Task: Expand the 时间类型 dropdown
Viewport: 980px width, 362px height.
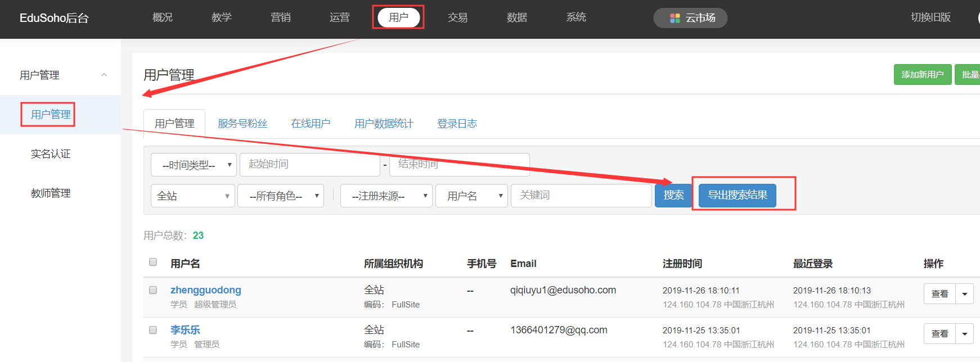Action: click(x=194, y=165)
